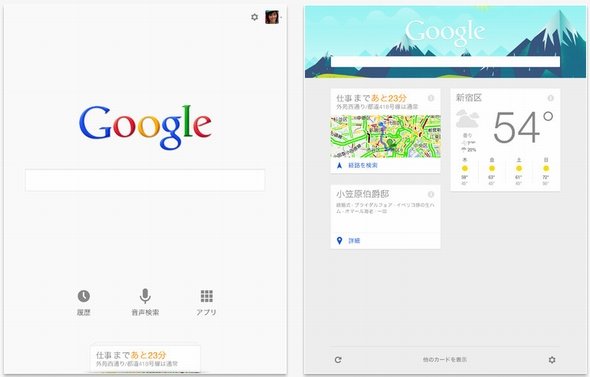Tap the location pin icon

[339, 240]
